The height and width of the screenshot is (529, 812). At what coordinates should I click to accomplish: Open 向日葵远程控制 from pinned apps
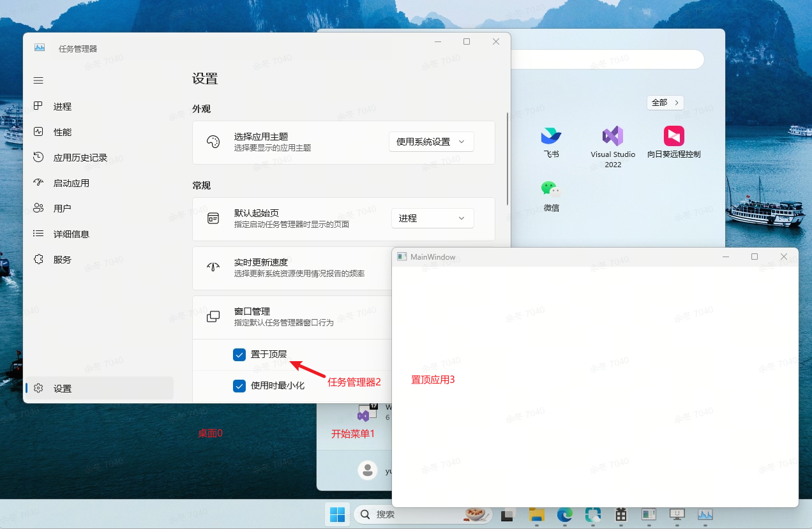tap(674, 142)
